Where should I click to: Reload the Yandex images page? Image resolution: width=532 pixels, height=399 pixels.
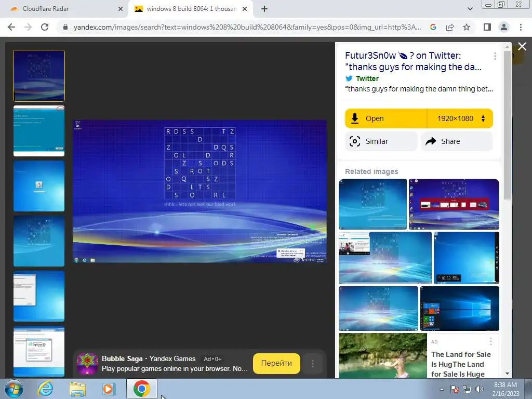45,27
